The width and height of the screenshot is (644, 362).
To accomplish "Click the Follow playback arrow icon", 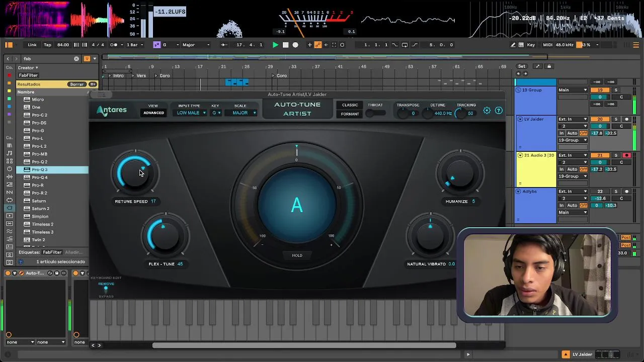I will [x=224, y=45].
